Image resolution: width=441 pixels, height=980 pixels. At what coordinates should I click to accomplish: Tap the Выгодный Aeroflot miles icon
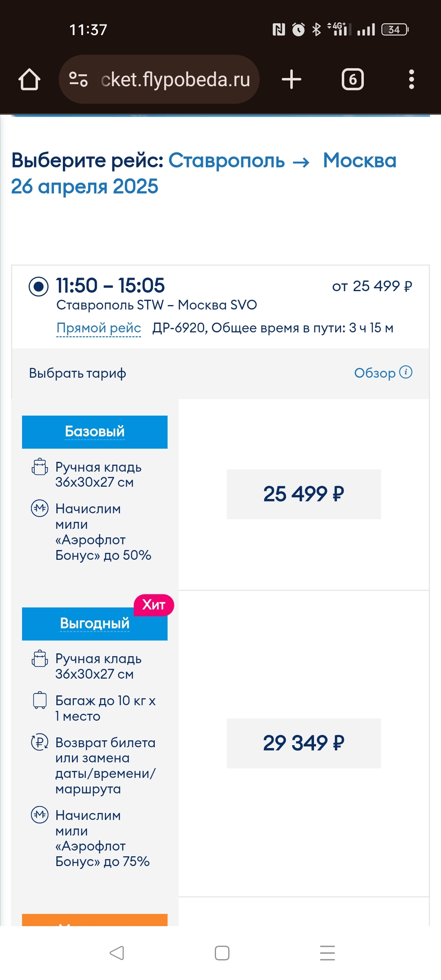coord(40,815)
